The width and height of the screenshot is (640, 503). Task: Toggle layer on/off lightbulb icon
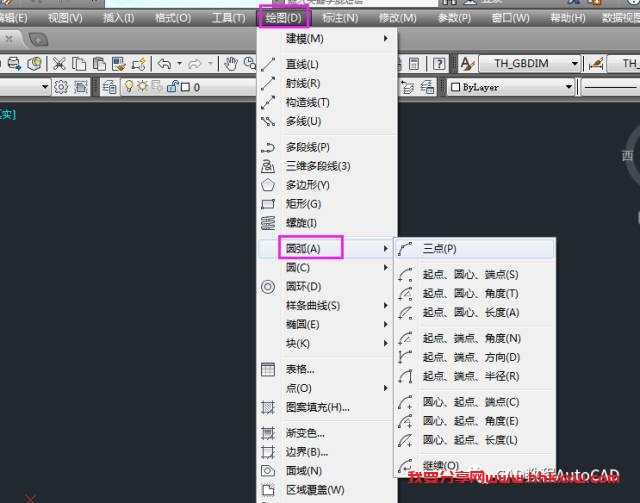pos(129,86)
